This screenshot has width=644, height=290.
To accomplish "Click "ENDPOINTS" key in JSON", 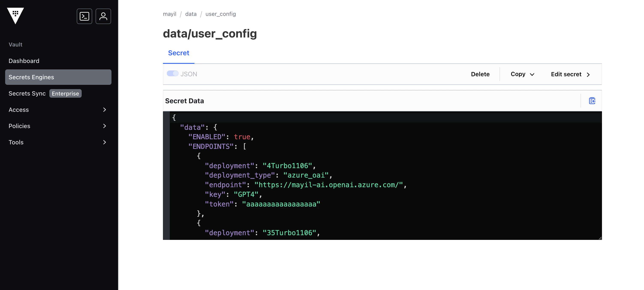I will [211, 146].
